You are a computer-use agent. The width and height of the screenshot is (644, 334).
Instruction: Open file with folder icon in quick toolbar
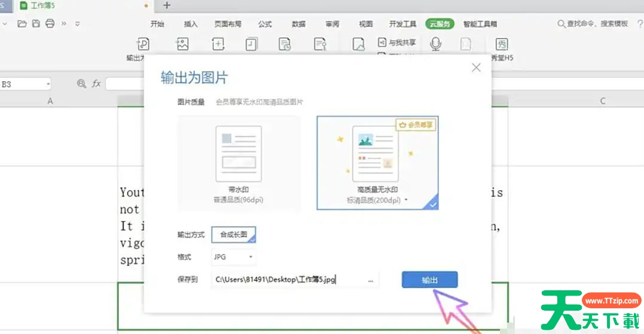(x=22, y=23)
